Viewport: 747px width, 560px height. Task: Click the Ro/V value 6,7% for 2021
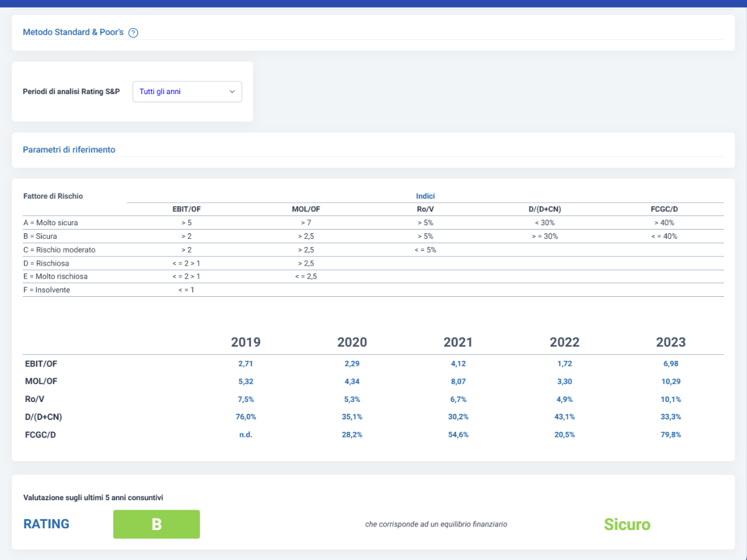coord(458,399)
